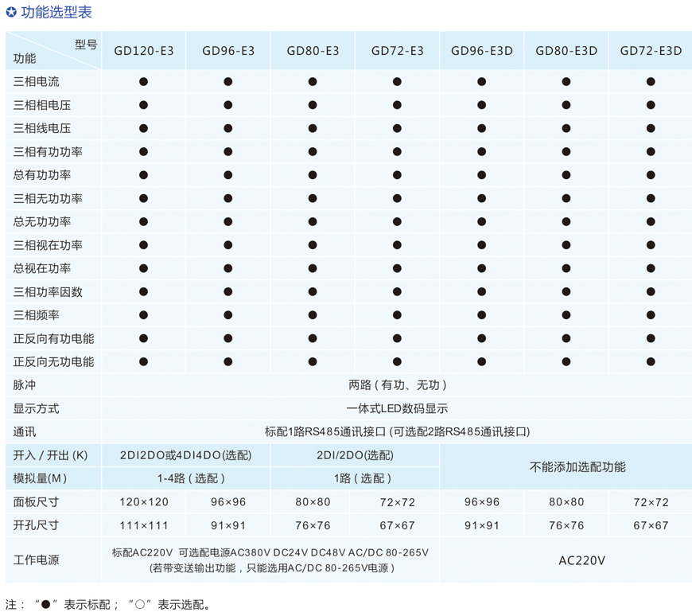The height and width of the screenshot is (616, 692).
Task: Click the GD72-E3D column header
Action: 651,51
